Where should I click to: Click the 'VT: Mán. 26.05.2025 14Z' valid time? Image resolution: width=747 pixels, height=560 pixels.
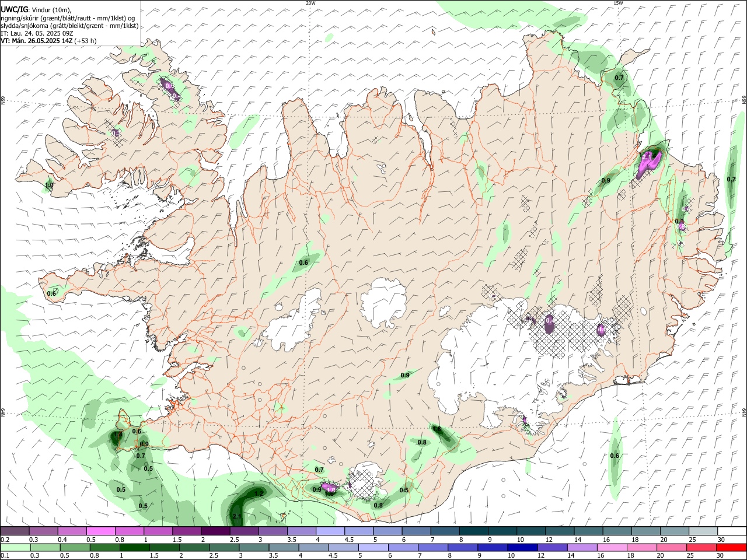(37, 41)
